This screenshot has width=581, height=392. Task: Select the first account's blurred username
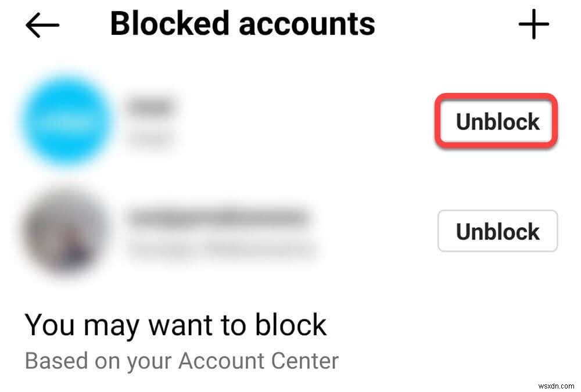pos(150,106)
